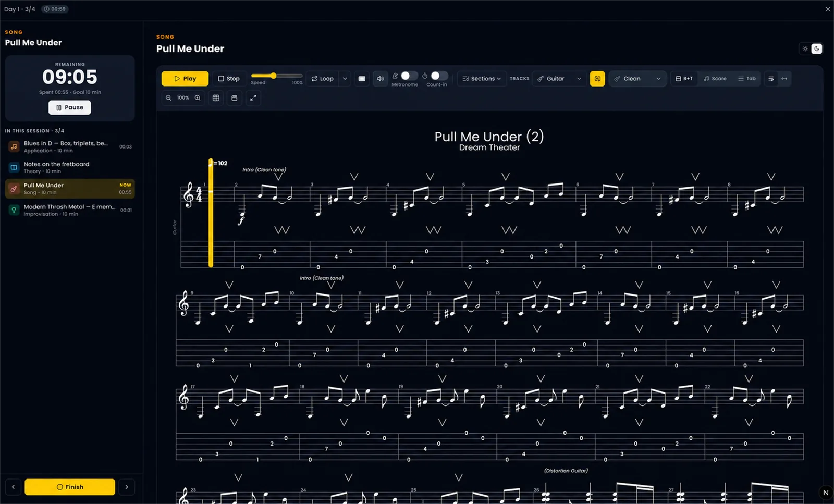Mute audio with the speaker icon

pos(381,79)
